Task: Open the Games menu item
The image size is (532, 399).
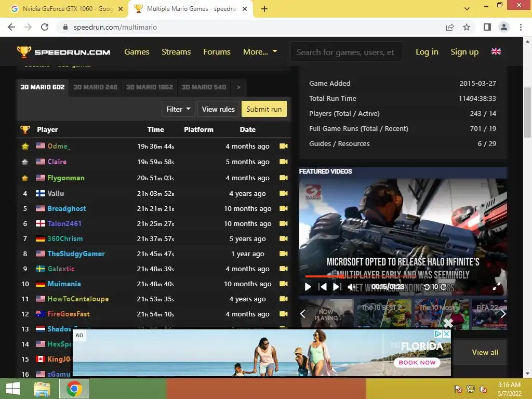Action: point(137,51)
